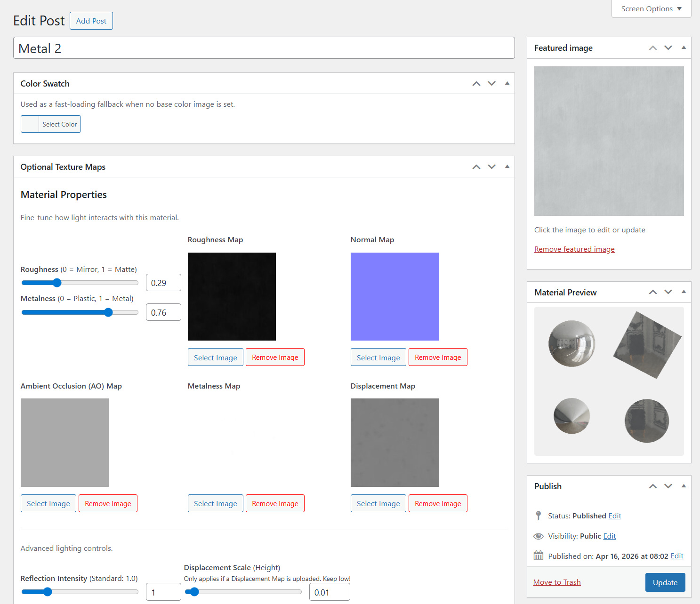The image size is (700, 604).
Task: Click the Update button
Action: click(665, 582)
